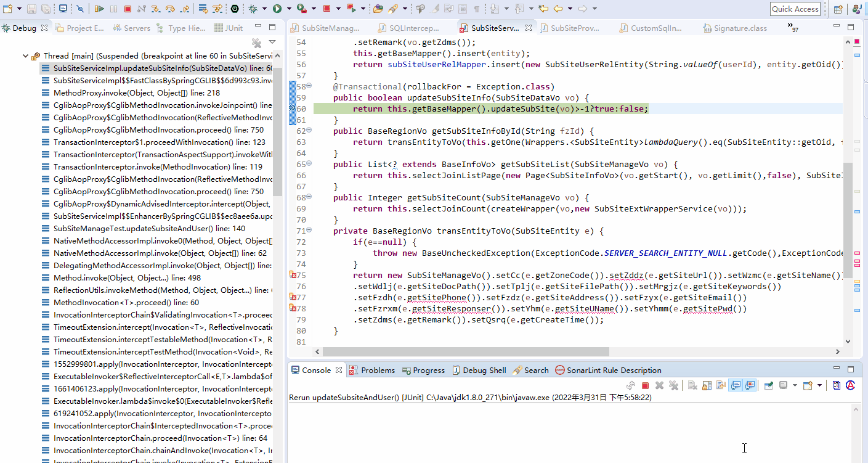Click the Spring Boot dashboard power icon
The height and width of the screenshot is (463, 868).
[235, 9]
